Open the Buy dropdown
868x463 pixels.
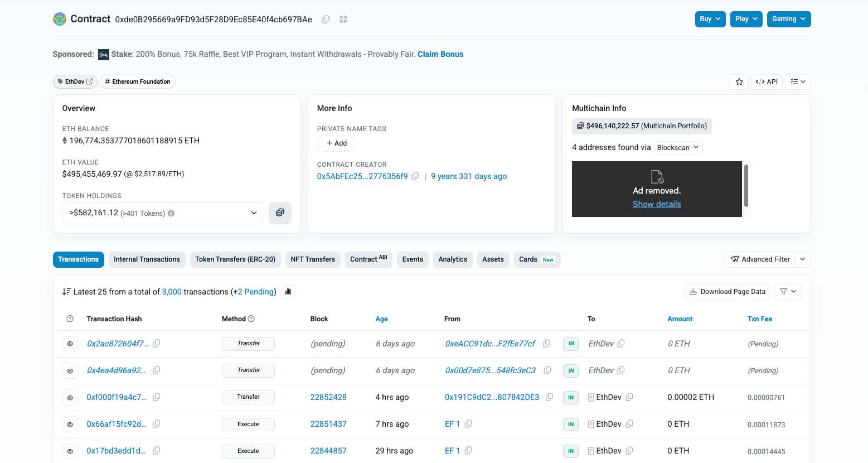coord(710,19)
